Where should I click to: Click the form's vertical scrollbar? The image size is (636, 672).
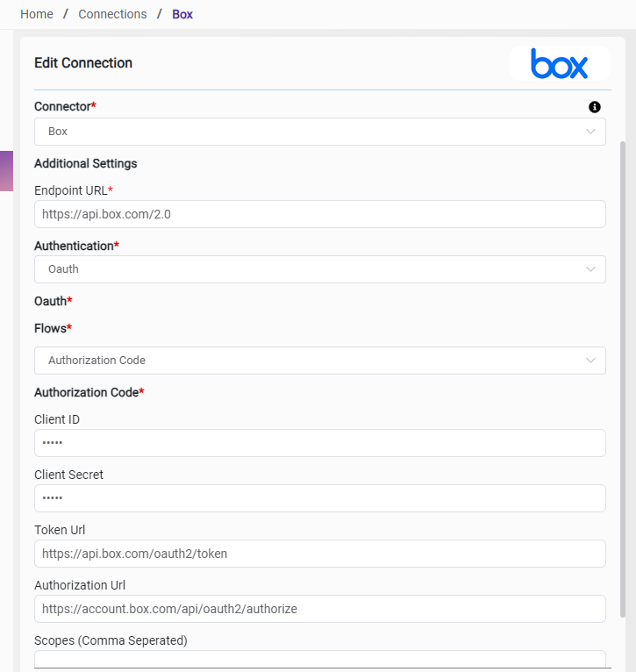tap(623, 377)
